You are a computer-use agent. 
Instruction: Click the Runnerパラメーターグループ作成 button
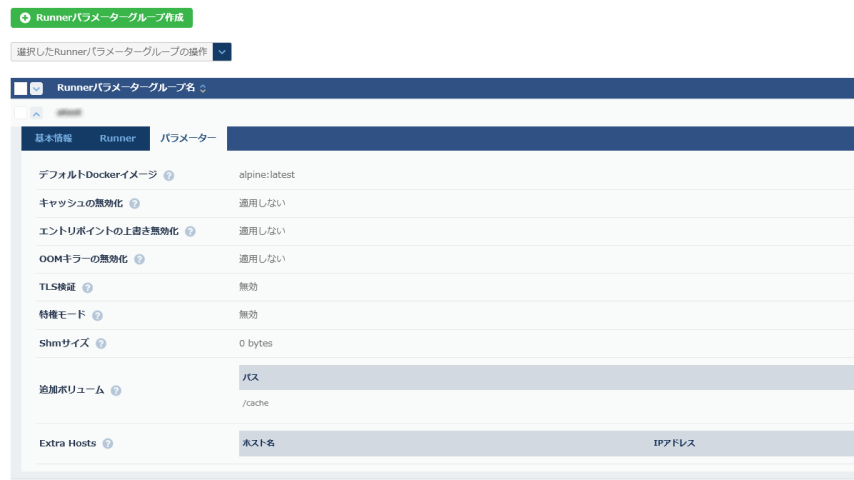(101, 18)
